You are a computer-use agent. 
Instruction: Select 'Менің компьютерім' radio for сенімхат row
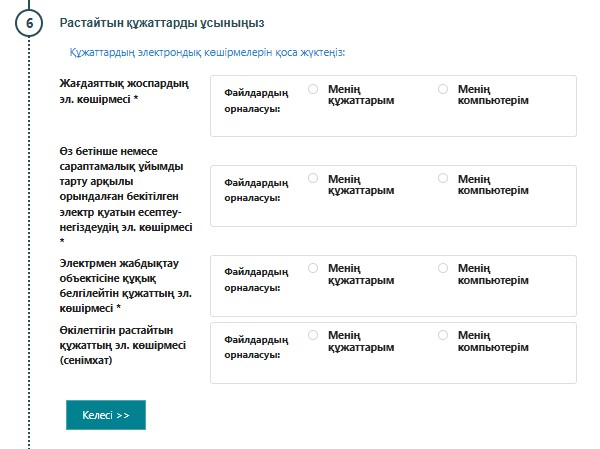(x=443, y=334)
